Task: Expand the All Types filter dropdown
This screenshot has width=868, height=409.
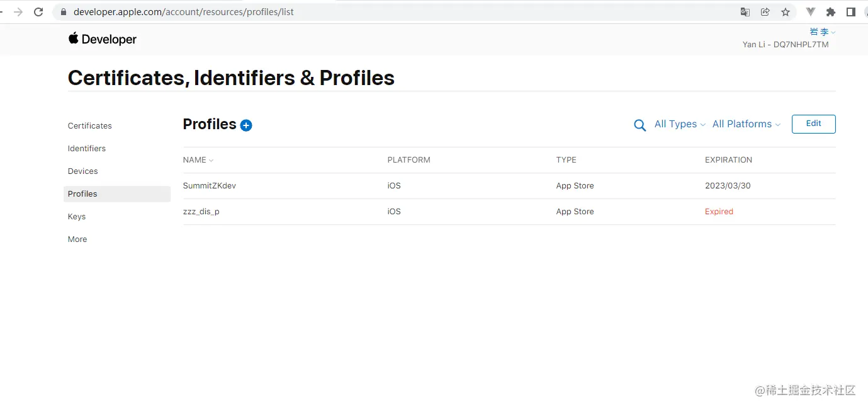Action: tap(680, 124)
